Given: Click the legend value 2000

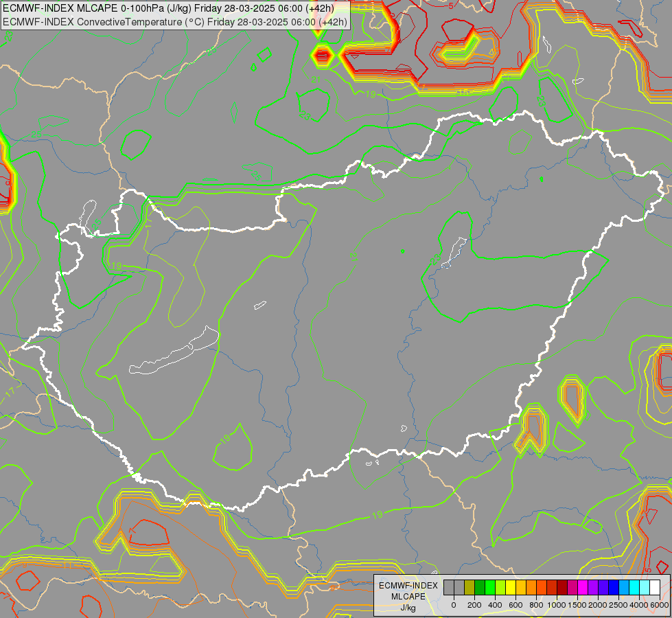Looking at the screenshot, I should [598, 605].
